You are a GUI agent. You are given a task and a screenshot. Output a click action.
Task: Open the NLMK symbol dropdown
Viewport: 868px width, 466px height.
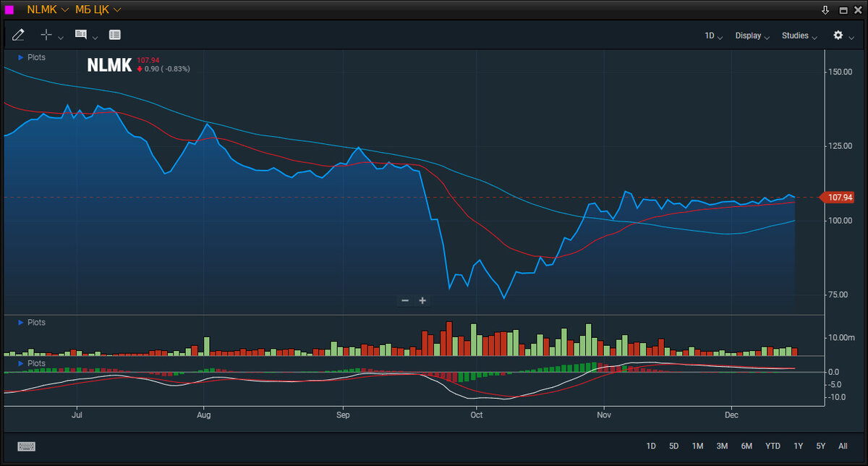(48, 10)
